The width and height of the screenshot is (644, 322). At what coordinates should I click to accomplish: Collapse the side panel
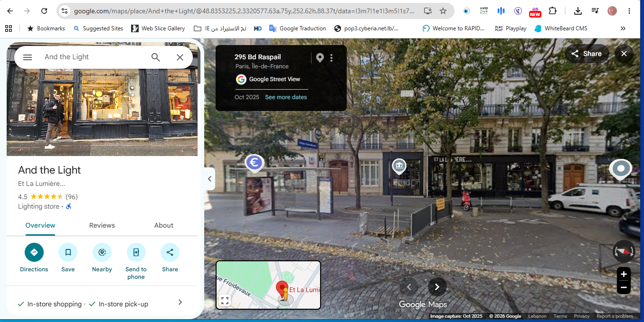[x=209, y=179]
